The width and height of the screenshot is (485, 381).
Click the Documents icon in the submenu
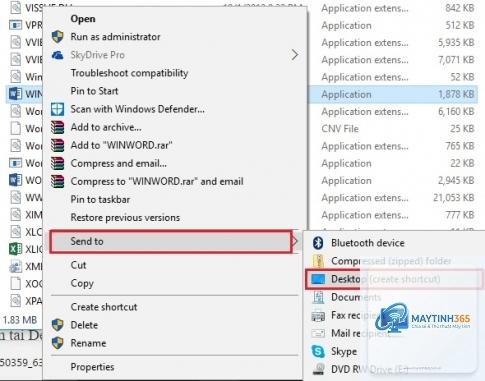318,297
